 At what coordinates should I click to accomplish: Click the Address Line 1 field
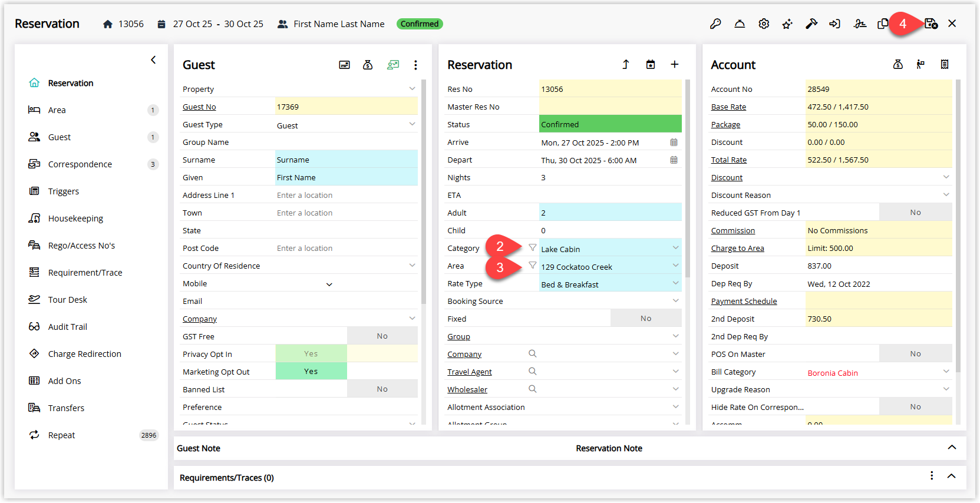pos(347,194)
